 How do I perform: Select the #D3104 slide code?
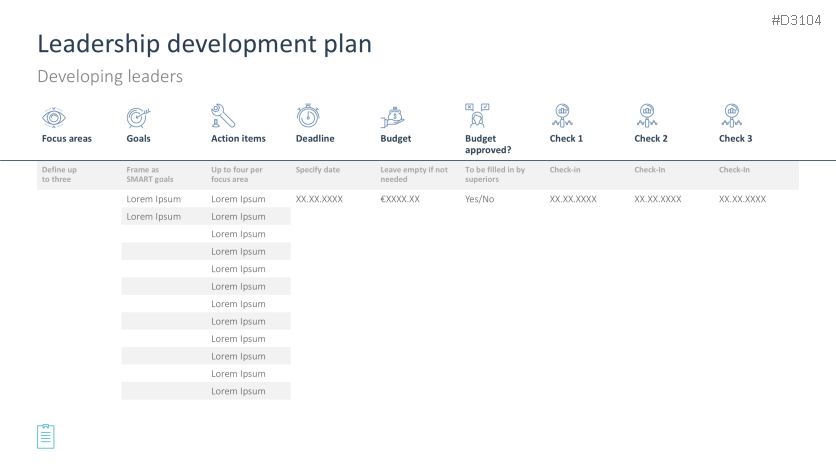(x=796, y=20)
